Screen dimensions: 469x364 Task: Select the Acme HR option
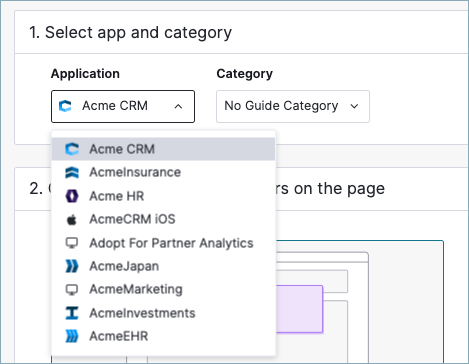tap(163, 196)
